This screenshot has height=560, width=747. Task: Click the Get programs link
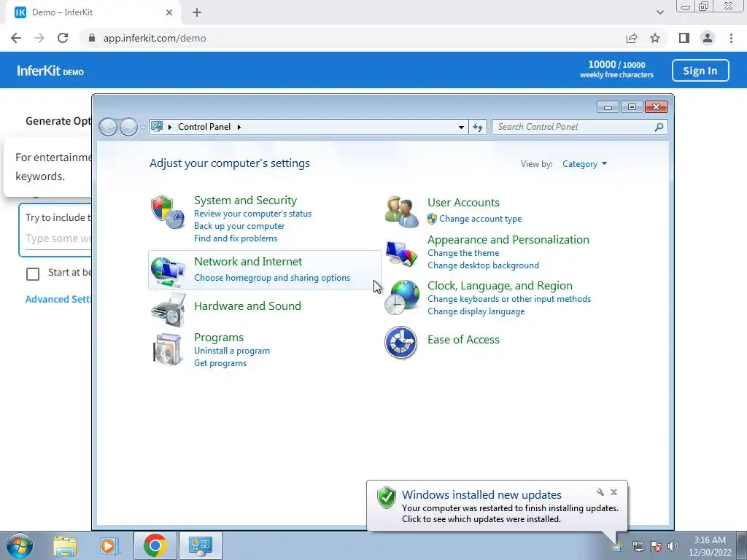tap(220, 363)
